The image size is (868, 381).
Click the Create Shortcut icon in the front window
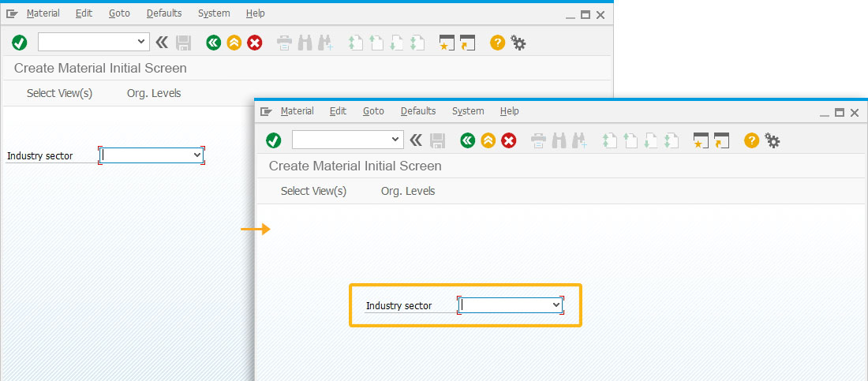click(722, 140)
